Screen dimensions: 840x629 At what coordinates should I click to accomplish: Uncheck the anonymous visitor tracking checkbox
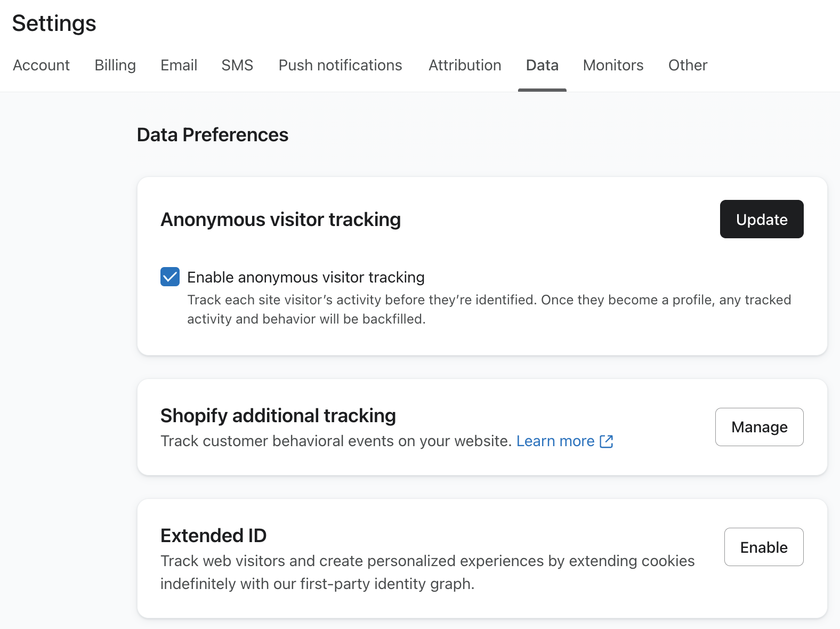(x=170, y=277)
